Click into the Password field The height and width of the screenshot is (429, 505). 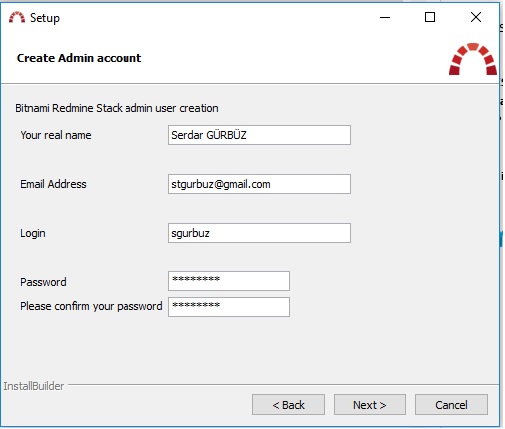pos(229,281)
